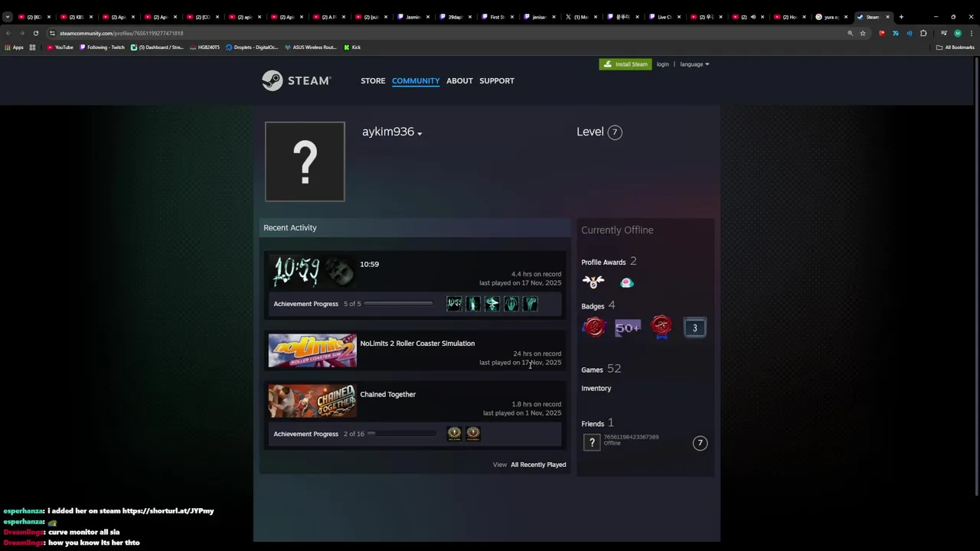Open the language dropdown
Image resolution: width=980 pixels, height=551 pixels.
[x=694, y=64]
